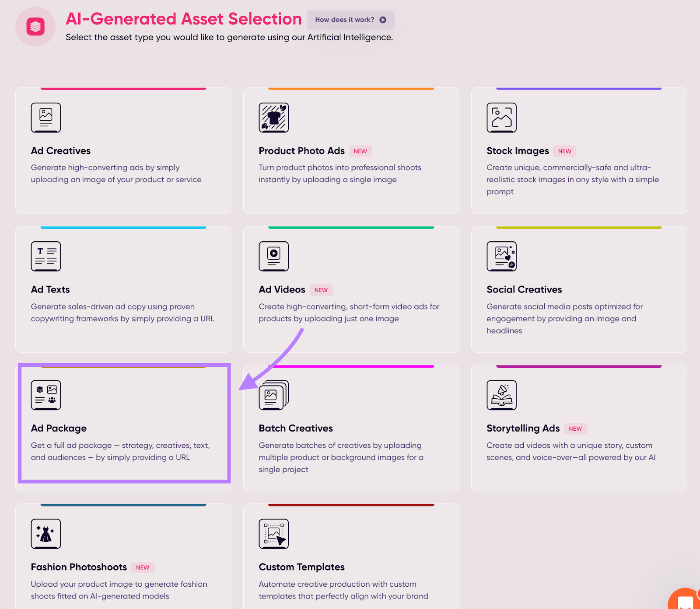Click the Ad Texts icon

coord(46,256)
